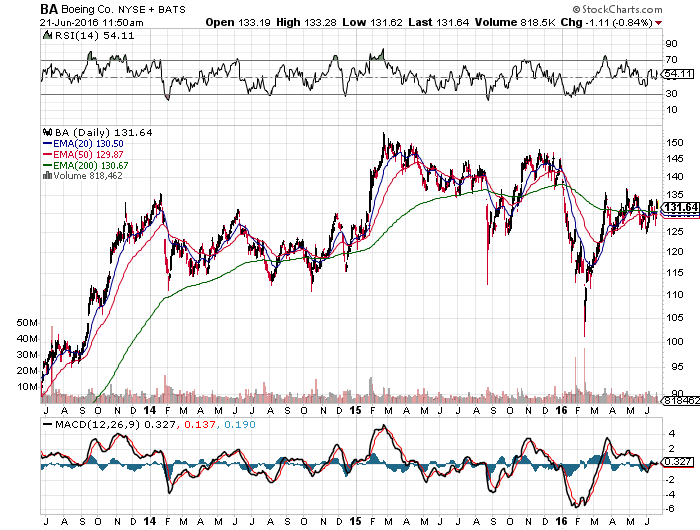Click the blue 0.190 MACD histogram value
This screenshot has height=530, width=700.
[x=240, y=424]
